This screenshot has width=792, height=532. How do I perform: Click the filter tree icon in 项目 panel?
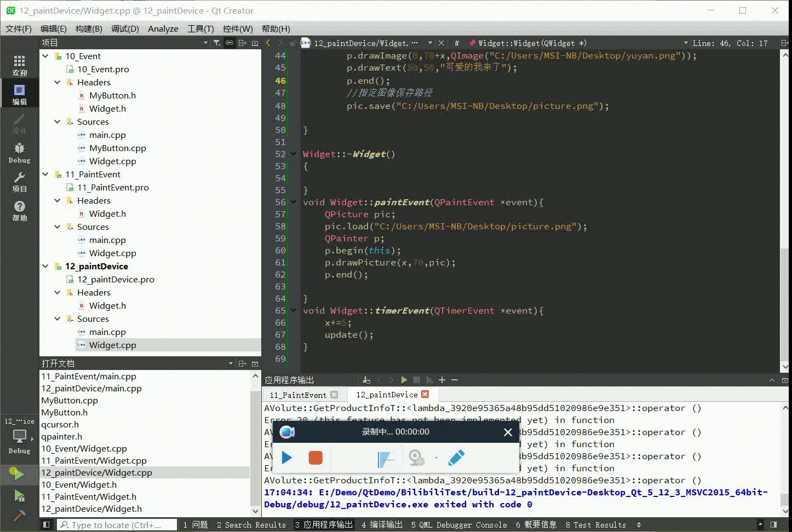(x=217, y=43)
